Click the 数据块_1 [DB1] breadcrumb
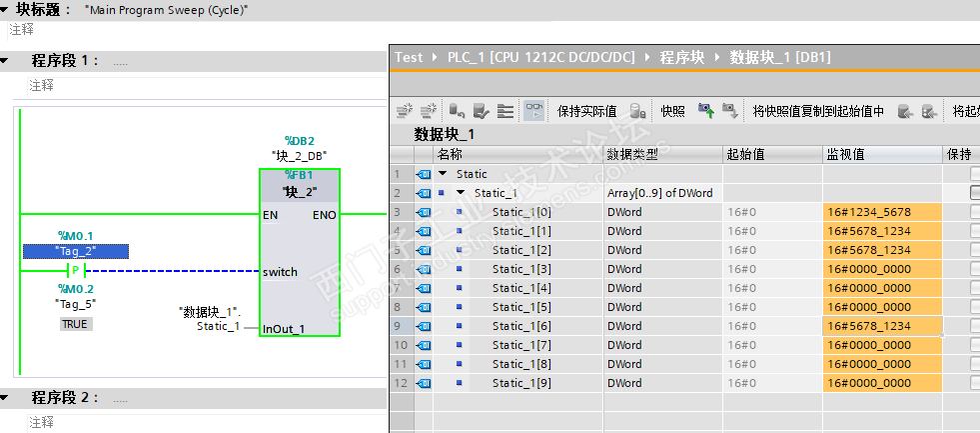This screenshot has width=980, height=433. pos(780,58)
